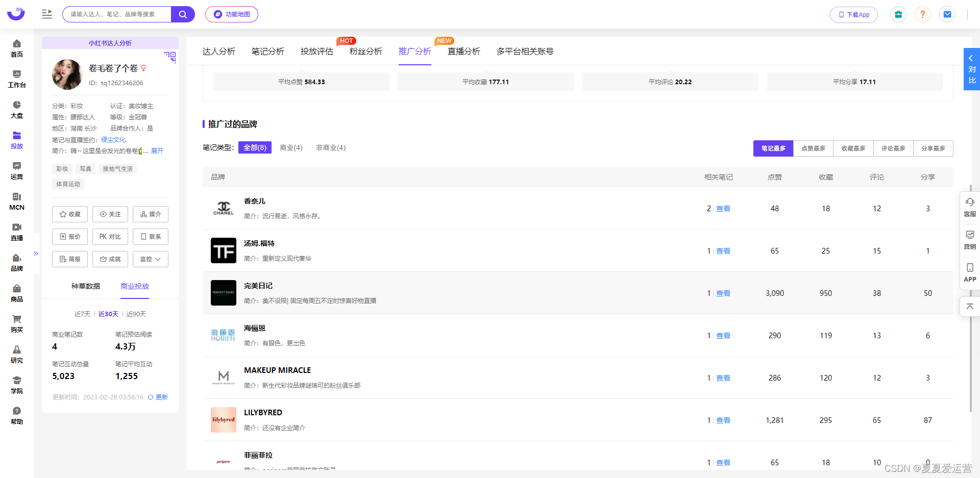This screenshot has width=980, height=478.
Task: View related notes for 香奈儿
Action: click(x=723, y=209)
